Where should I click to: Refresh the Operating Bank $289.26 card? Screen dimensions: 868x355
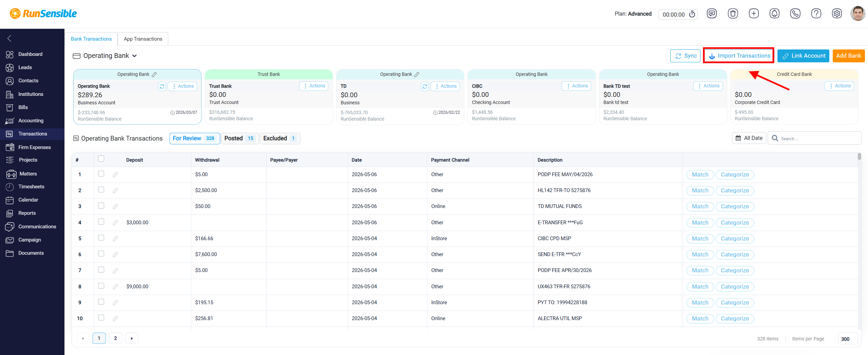click(x=162, y=86)
